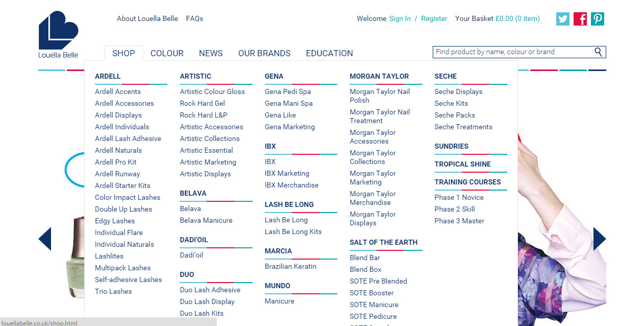
Task: Open TRAINING COURSES heading
Action: (x=467, y=182)
